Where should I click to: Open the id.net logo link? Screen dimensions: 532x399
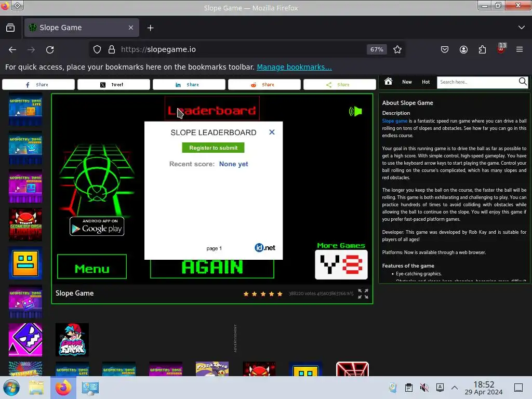click(x=264, y=248)
